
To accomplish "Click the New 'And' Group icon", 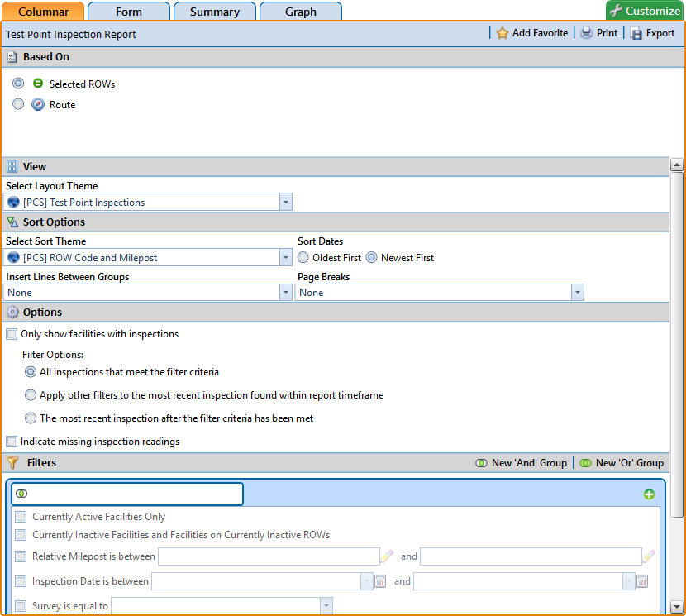I will pos(481,463).
